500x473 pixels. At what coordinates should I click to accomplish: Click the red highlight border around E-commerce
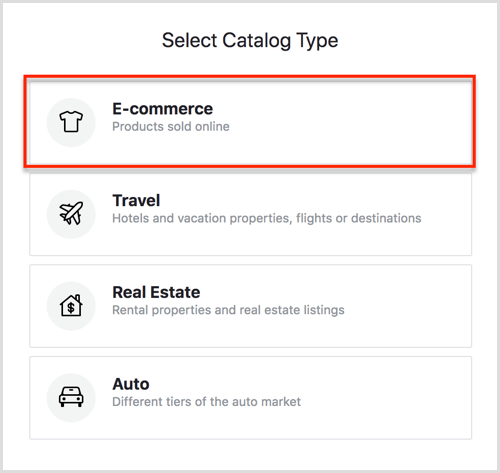pos(250,78)
